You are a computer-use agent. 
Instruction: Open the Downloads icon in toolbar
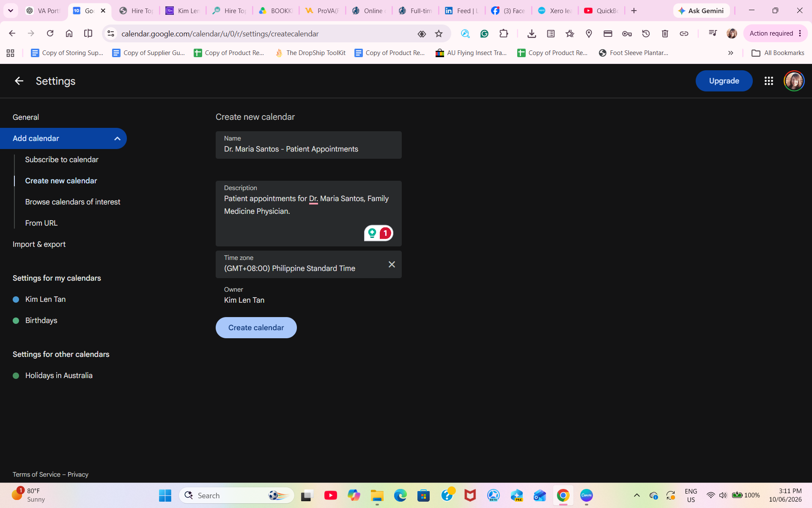tap(532, 33)
